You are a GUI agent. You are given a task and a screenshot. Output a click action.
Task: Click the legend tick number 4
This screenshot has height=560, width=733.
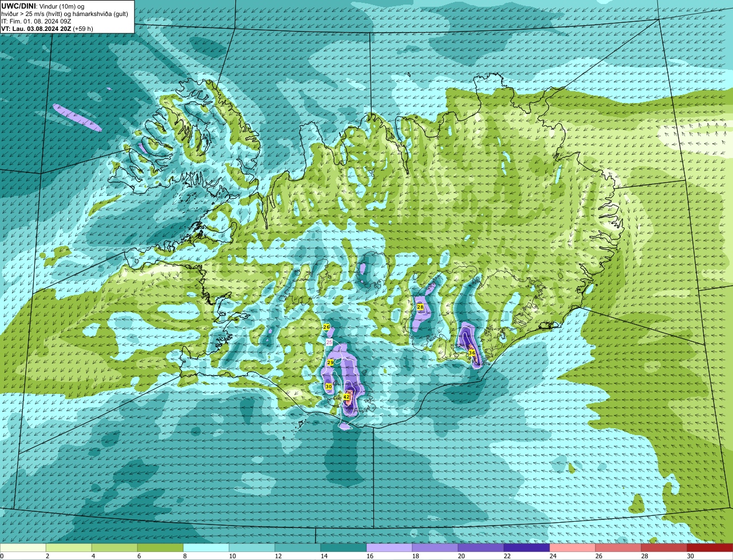[93, 556]
